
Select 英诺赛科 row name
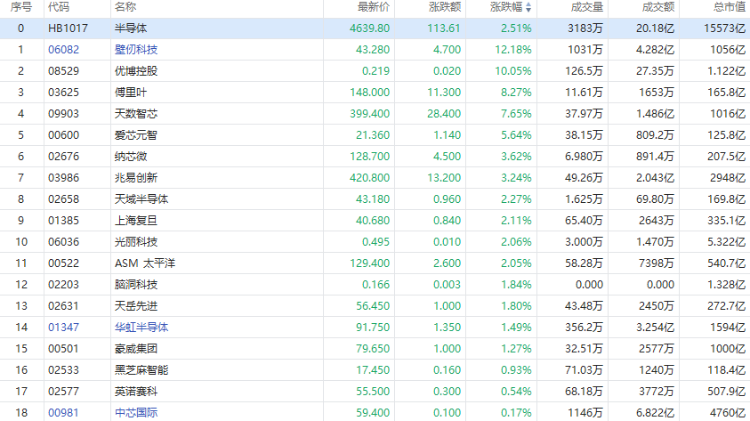(x=136, y=392)
